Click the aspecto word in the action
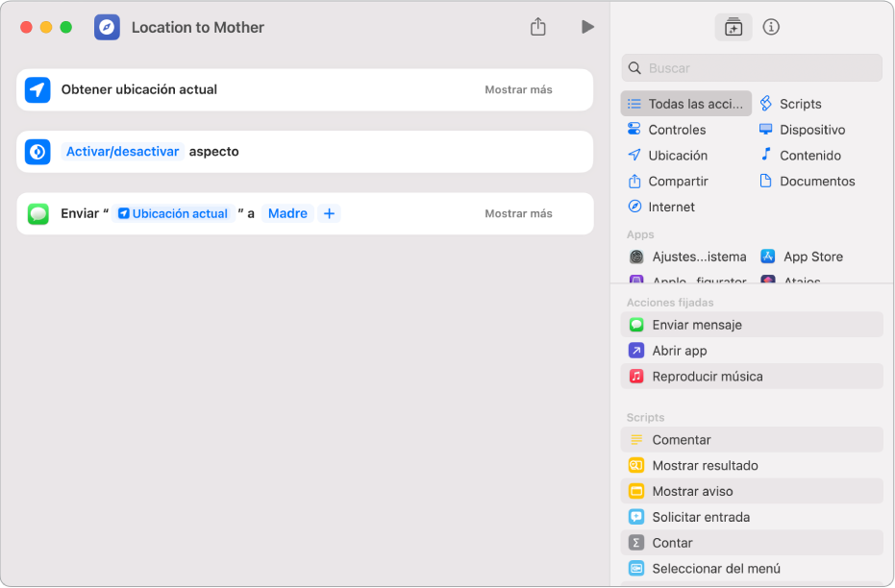The height and width of the screenshot is (588, 895). [213, 152]
